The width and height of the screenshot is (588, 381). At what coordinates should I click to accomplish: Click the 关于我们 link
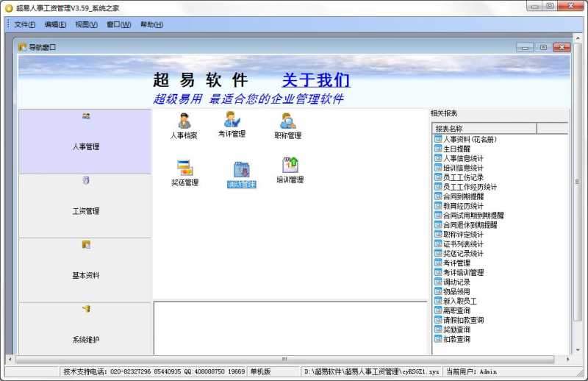[x=316, y=80]
